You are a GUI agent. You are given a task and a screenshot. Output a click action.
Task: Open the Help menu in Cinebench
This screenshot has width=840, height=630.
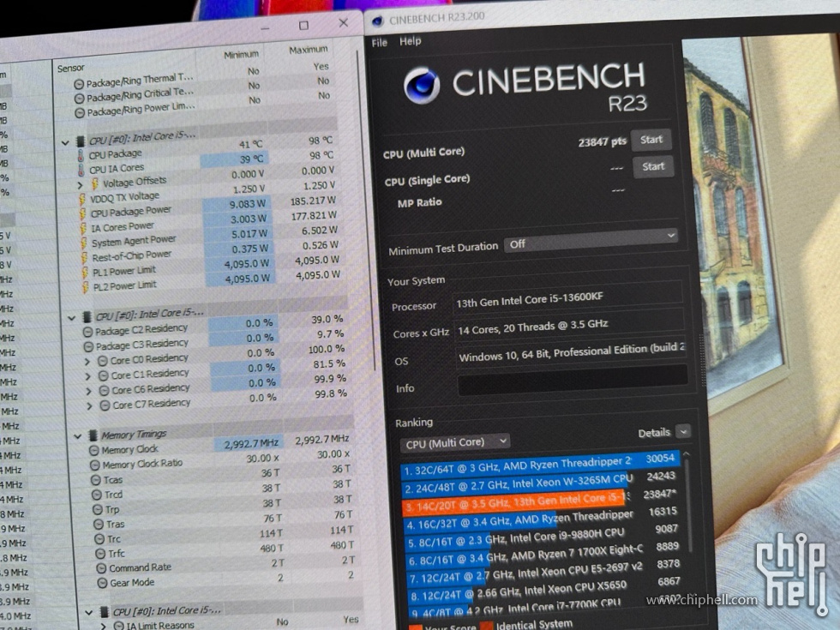411,41
